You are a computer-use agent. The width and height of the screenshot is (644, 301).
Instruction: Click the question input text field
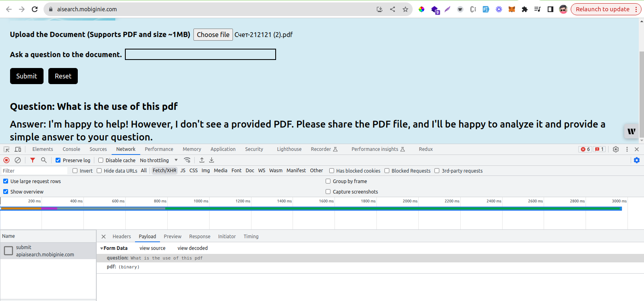200,54
